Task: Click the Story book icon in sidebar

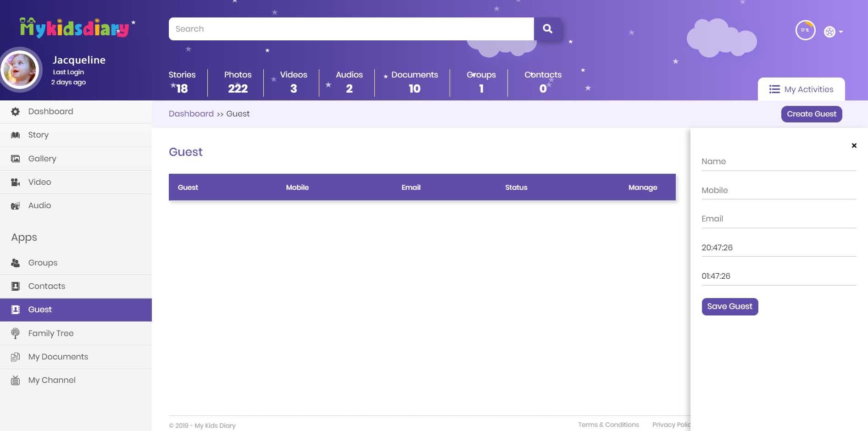Action: pos(16,135)
